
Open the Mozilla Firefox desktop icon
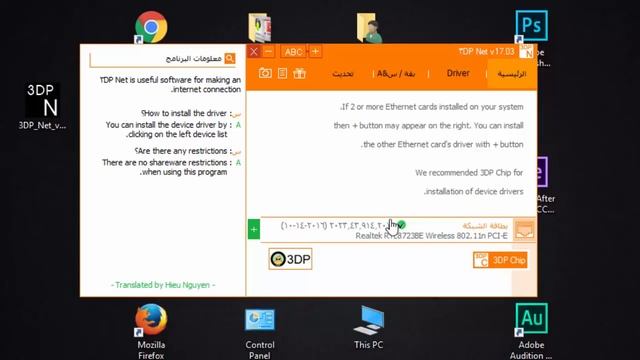[151, 331]
